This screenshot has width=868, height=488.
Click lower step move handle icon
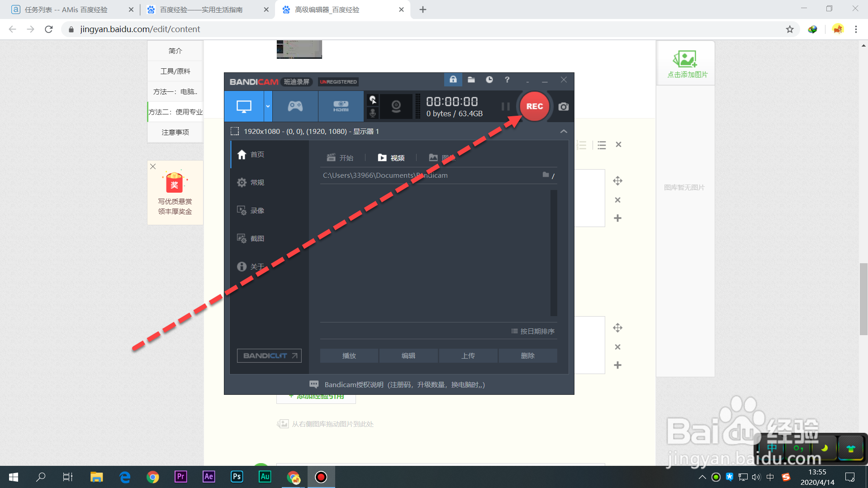click(x=617, y=328)
